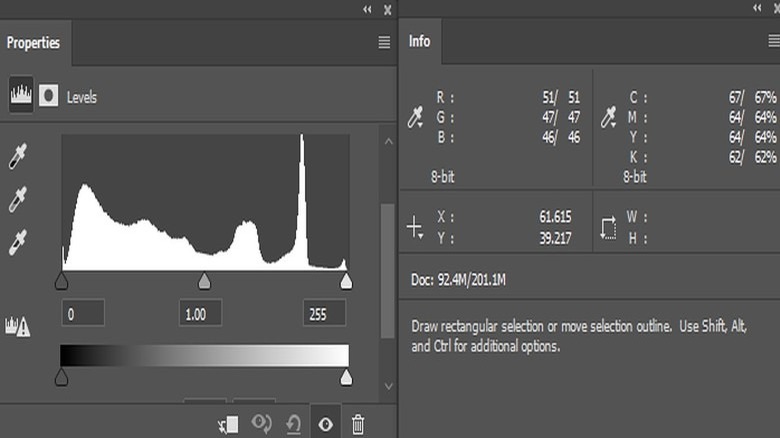The height and width of the screenshot is (438, 780).
Task: Click the R value 51/ 51
Action: [x=561, y=97]
